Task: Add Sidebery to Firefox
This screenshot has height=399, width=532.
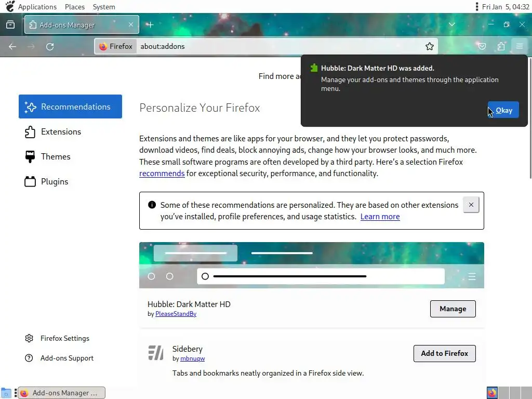Action: (x=445, y=353)
